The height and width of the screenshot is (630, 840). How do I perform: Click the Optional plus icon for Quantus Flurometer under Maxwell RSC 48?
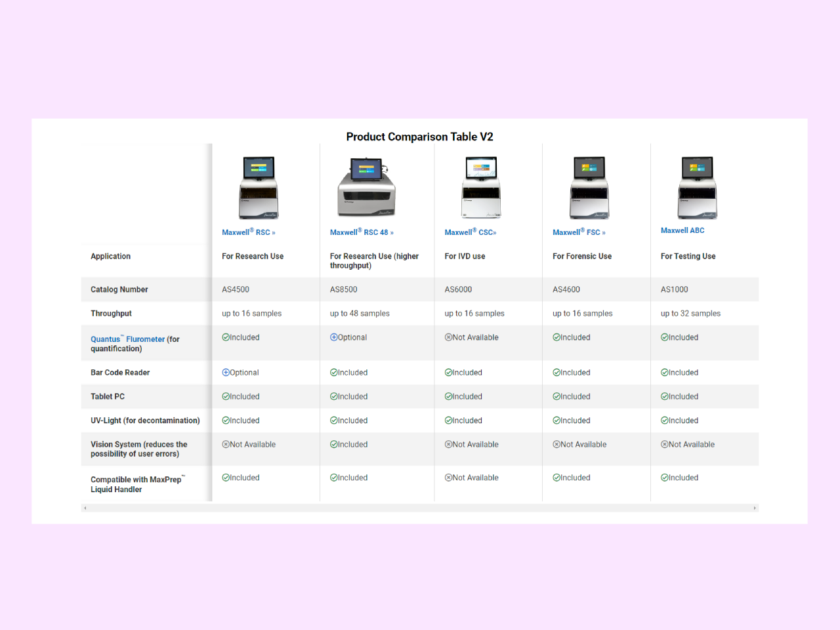(335, 337)
